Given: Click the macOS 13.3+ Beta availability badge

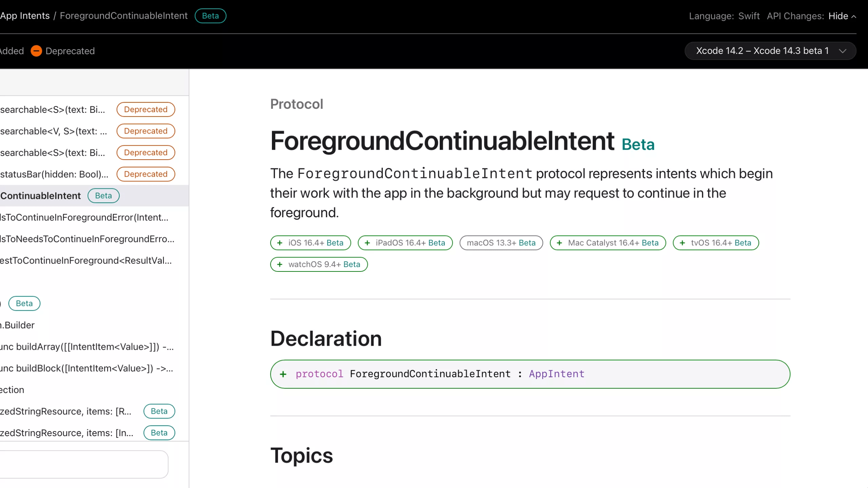Looking at the screenshot, I should click(x=501, y=243).
